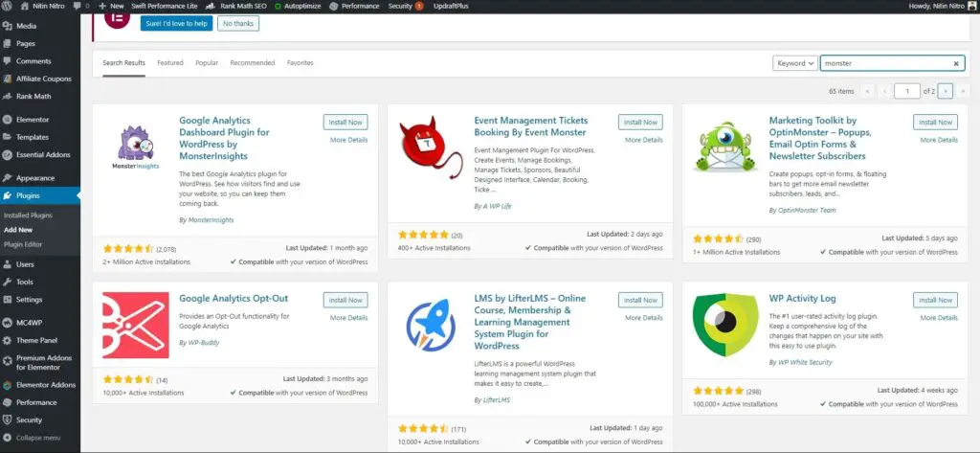Screen dimensions: 980x453
Task: Click the current page number field
Action: tap(907, 91)
